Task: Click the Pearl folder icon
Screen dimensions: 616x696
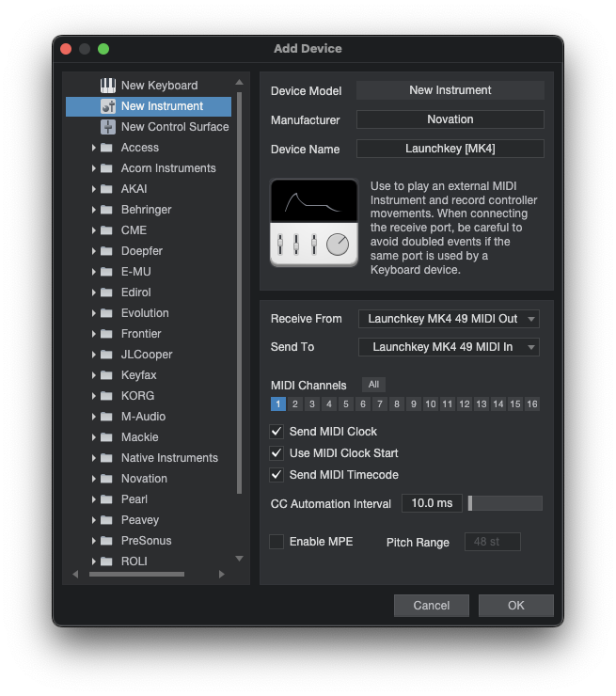Action: tap(106, 499)
